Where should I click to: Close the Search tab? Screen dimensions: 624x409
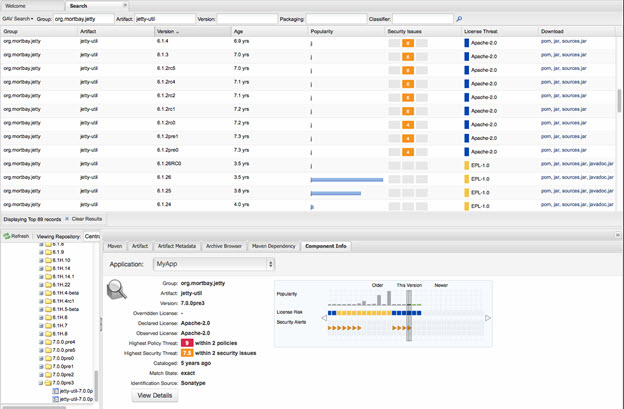[x=125, y=5]
